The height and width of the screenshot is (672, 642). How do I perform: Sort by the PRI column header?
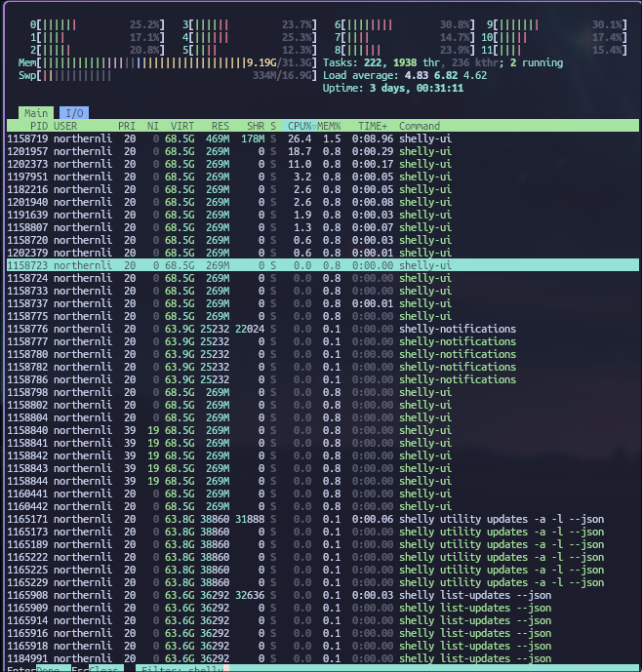(x=127, y=126)
